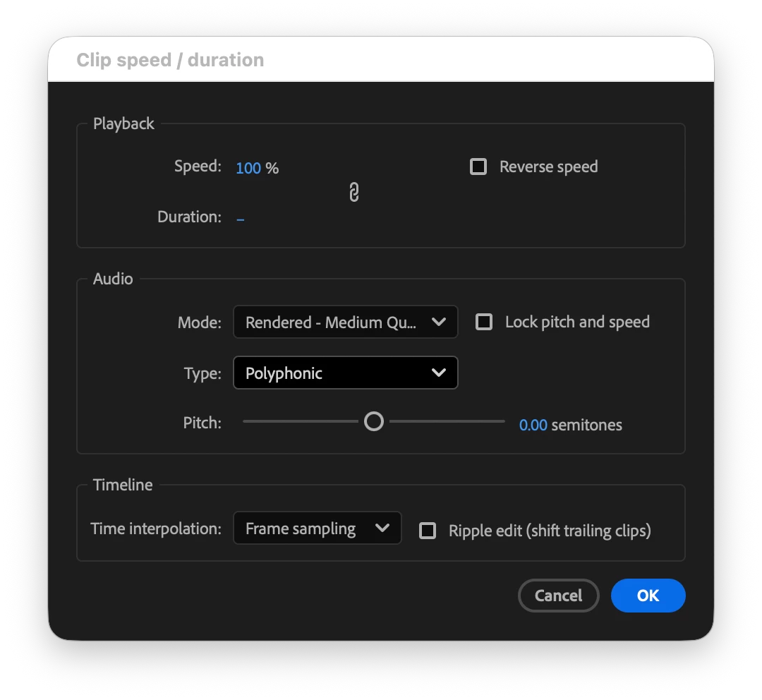
Task: Tick the Lock pitch and speed checkbox
Action: pos(483,322)
